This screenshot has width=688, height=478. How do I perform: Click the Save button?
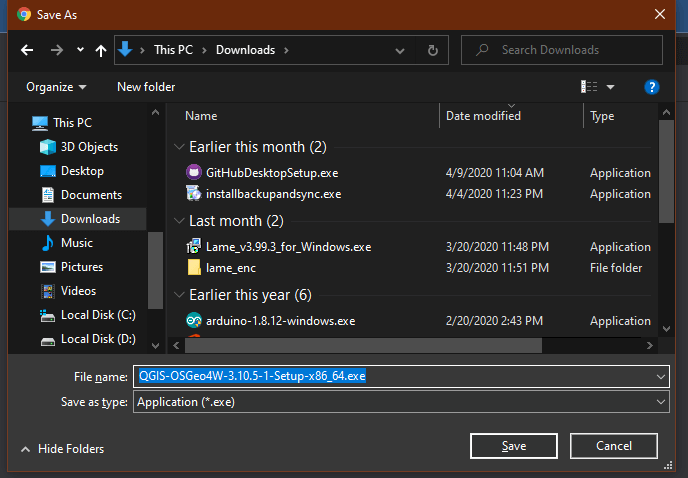click(513, 446)
